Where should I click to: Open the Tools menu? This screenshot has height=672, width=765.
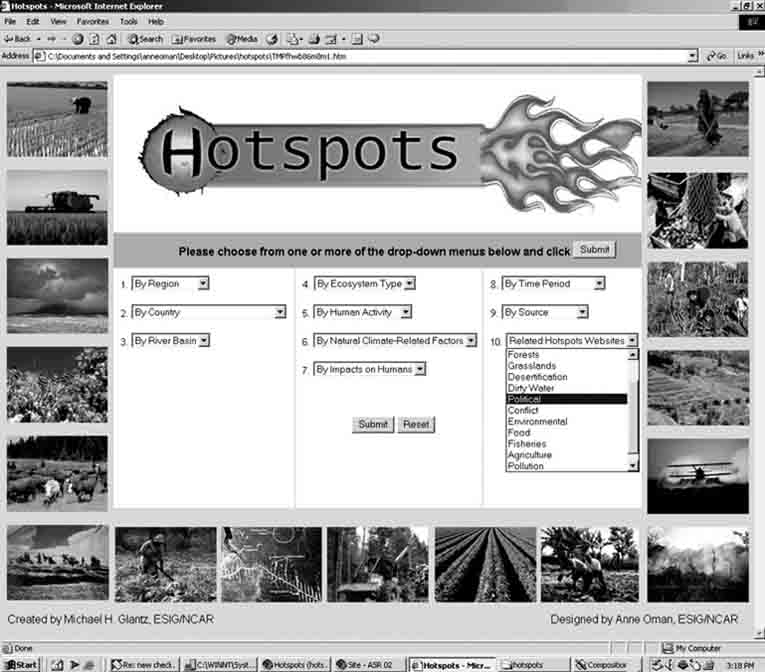(129, 21)
